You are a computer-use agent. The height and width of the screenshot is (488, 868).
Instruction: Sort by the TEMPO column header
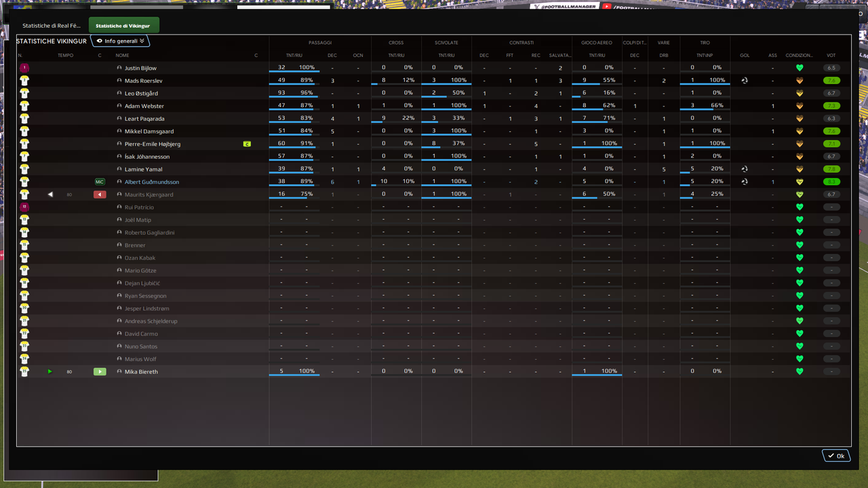(x=65, y=55)
